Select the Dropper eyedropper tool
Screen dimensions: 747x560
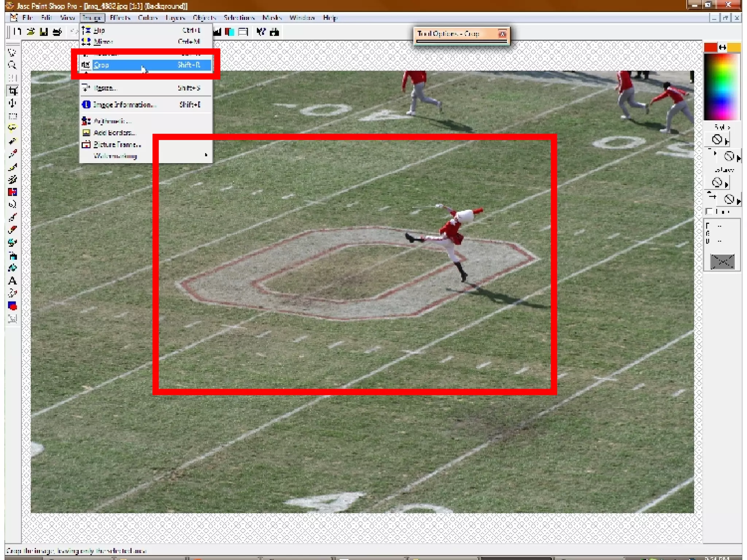click(x=12, y=154)
